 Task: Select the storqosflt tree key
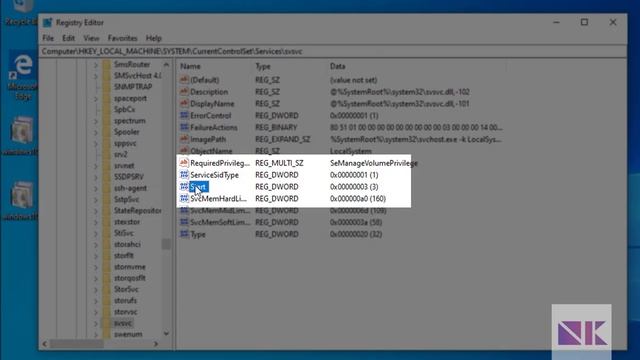coord(130,278)
